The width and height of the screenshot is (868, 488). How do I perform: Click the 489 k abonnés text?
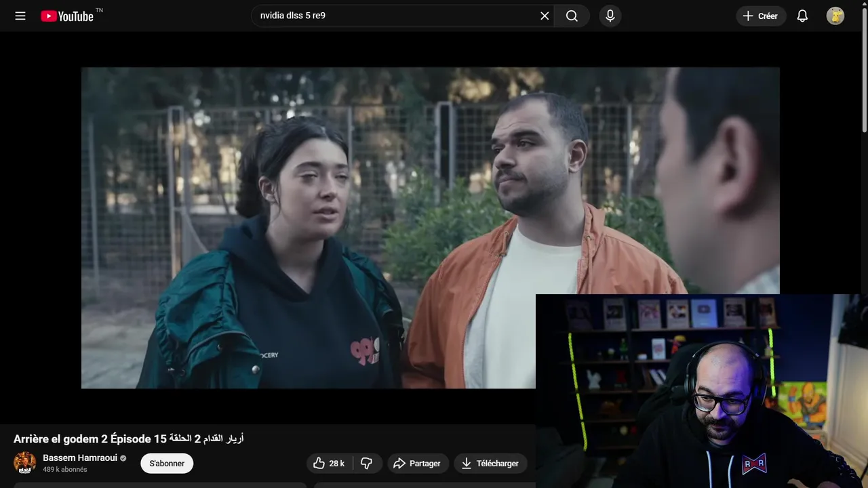coord(65,469)
